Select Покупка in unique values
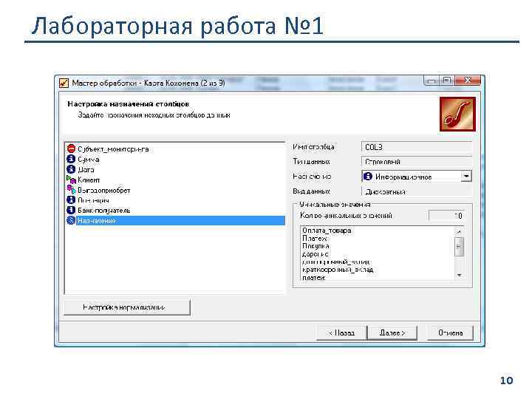 coord(316,246)
